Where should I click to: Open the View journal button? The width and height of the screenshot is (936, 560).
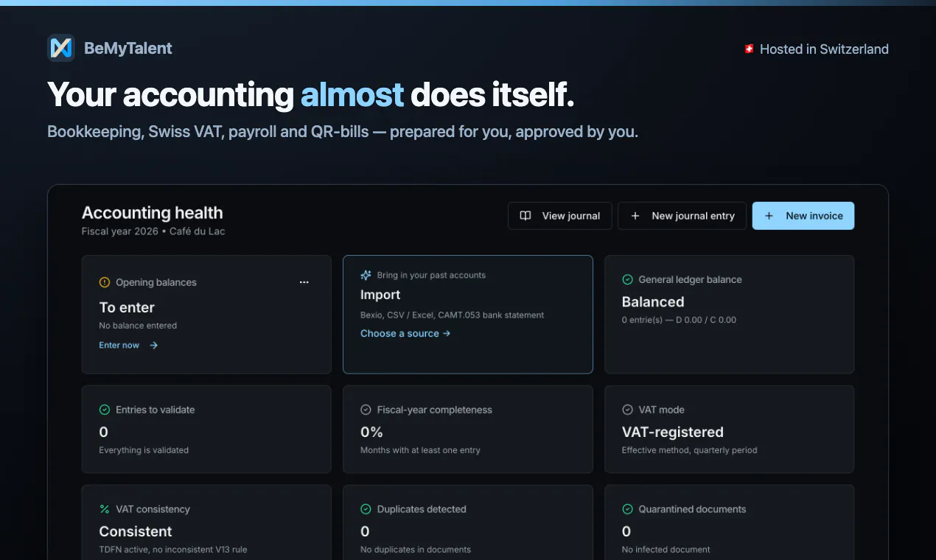coord(560,216)
